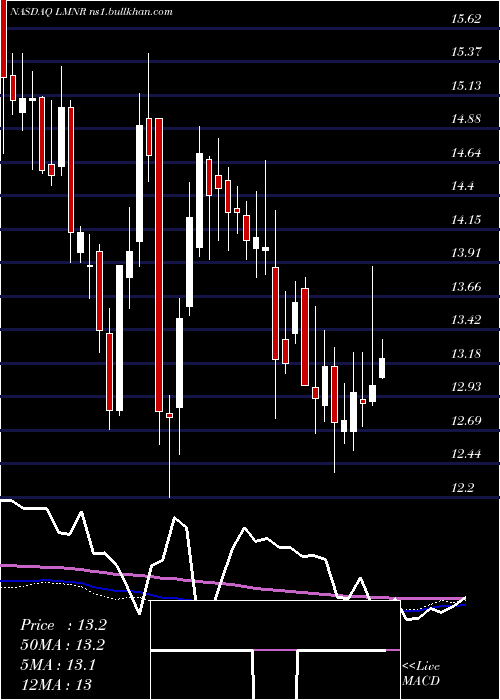Viewport: 500px width, 700px height.
Task: Click the tallest red candlestick falling from 14.88
Action: 159,265
